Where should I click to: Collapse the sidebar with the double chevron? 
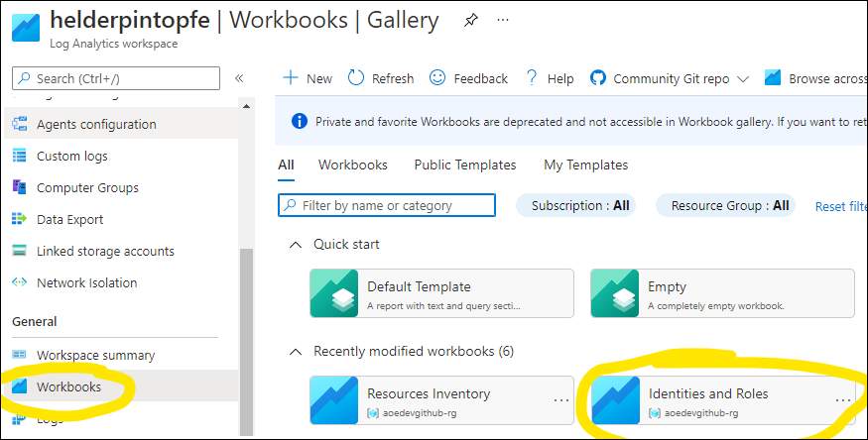239,78
